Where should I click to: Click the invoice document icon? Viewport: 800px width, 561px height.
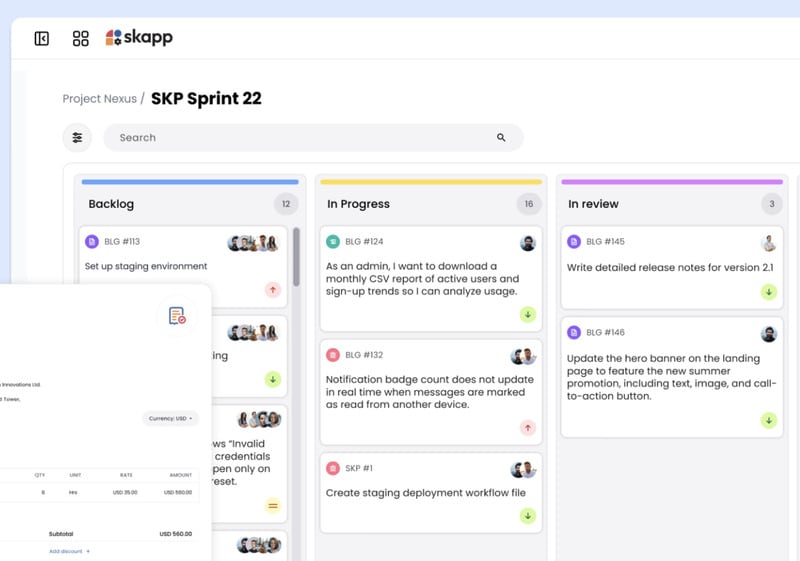pos(177,316)
